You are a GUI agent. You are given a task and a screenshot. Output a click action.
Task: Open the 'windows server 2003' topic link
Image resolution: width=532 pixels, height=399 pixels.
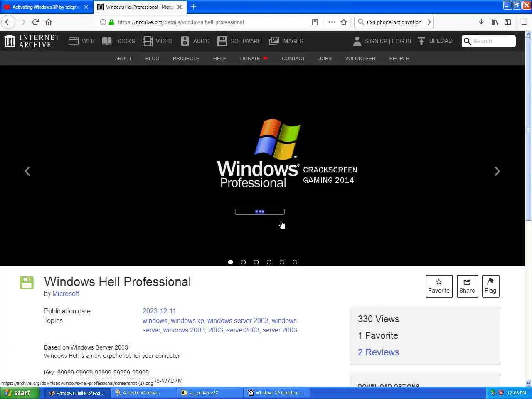238,320
